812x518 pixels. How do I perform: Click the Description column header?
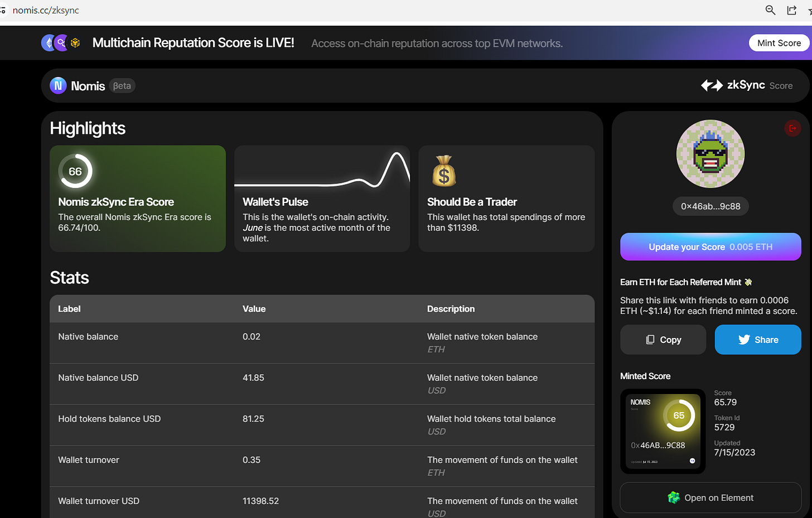pos(451,309)
